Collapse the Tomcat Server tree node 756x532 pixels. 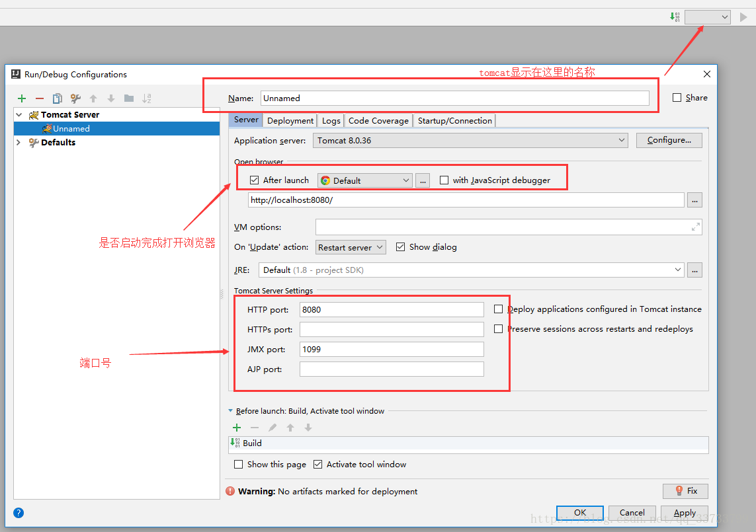tap(19, 115)
